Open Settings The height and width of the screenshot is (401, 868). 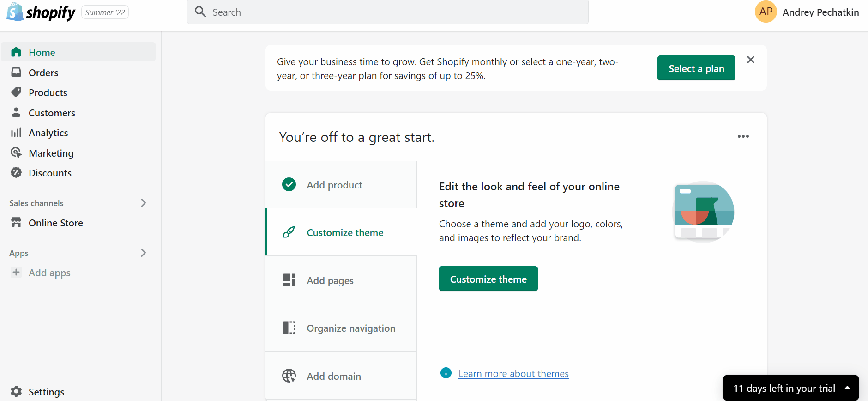click(47, 392)
